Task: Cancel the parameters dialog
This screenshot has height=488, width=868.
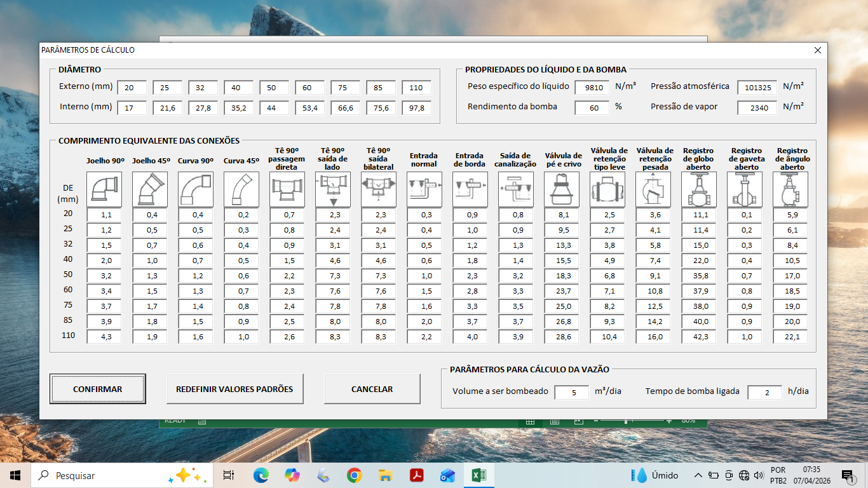Action: [372, 389]
